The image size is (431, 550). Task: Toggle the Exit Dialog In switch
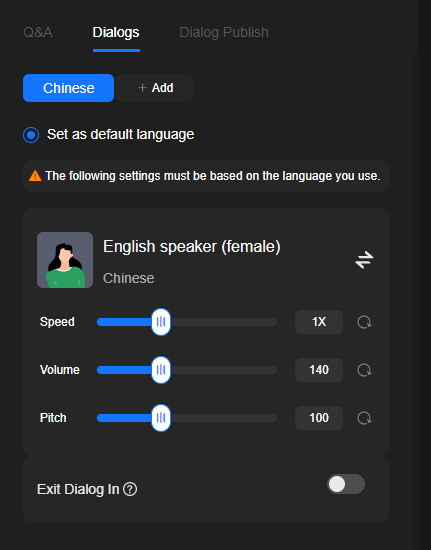346,484
